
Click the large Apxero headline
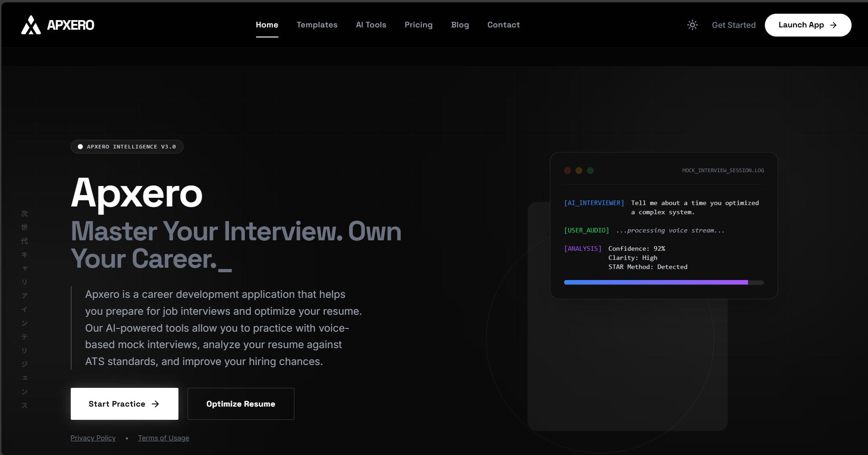coord(136,193)
